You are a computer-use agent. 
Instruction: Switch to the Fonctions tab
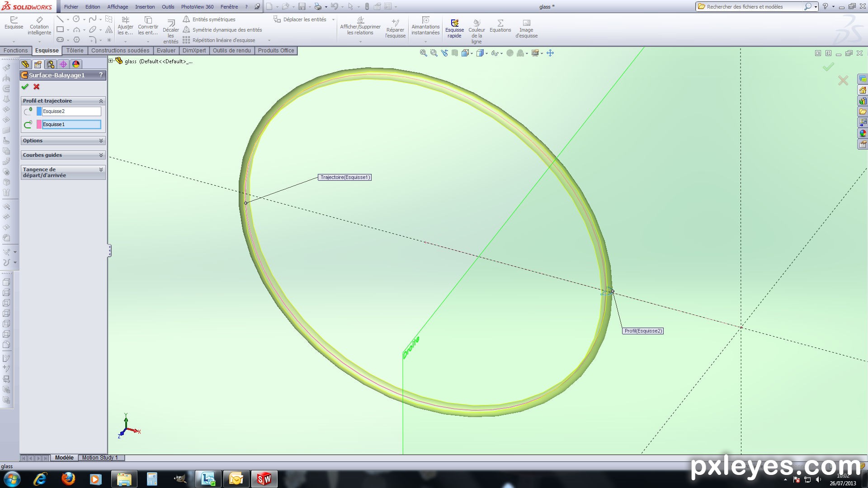[x=16, y=51]
